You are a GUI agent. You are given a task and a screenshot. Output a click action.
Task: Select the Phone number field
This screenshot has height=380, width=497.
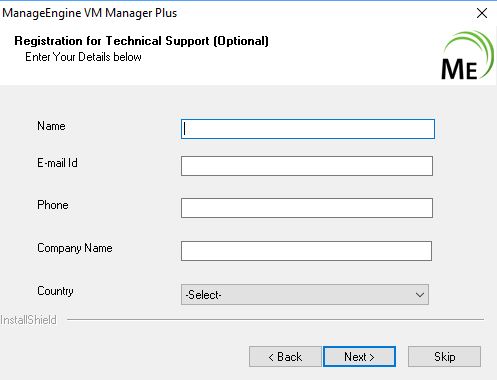[x=307, y=208]
